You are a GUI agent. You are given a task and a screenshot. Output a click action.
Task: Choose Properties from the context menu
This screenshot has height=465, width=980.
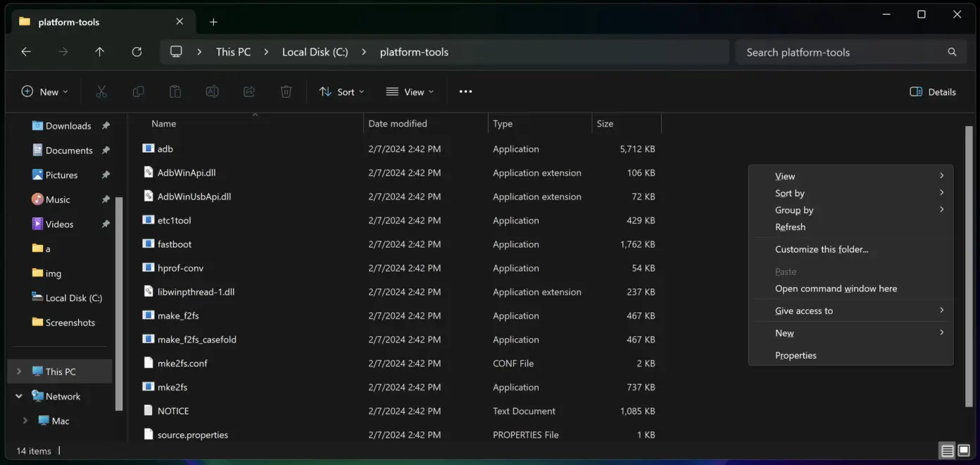tap(796, 355)
